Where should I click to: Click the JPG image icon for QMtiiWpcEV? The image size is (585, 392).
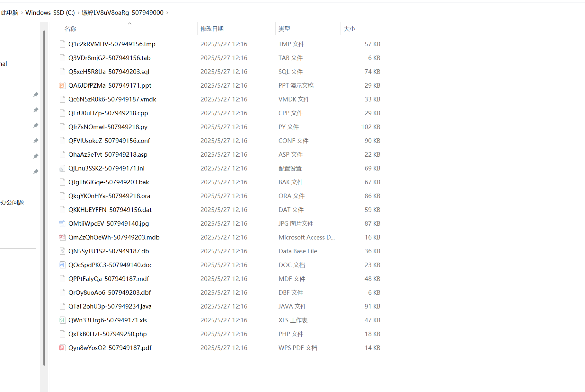pos(62,223)
